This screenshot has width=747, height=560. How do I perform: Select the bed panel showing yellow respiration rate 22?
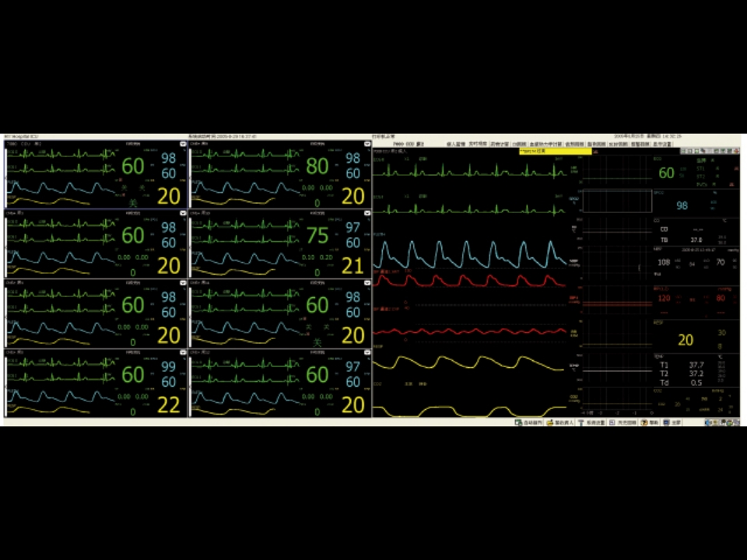[x=95, y=384]
